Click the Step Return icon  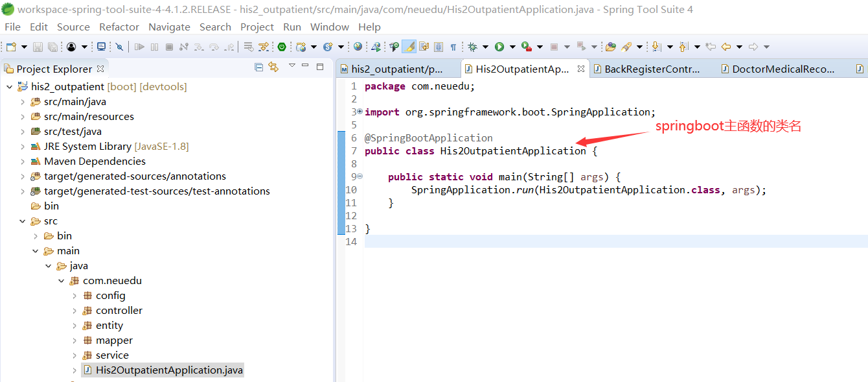pyautogui.click(x=229, y=47)
